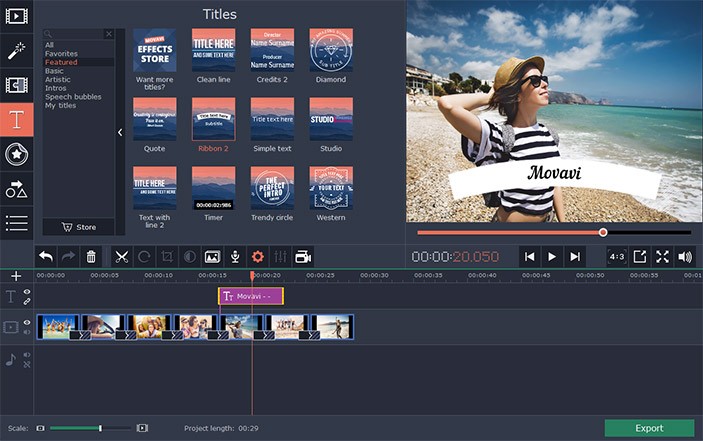
Task: Play the video preview
Action: [552, 257]
